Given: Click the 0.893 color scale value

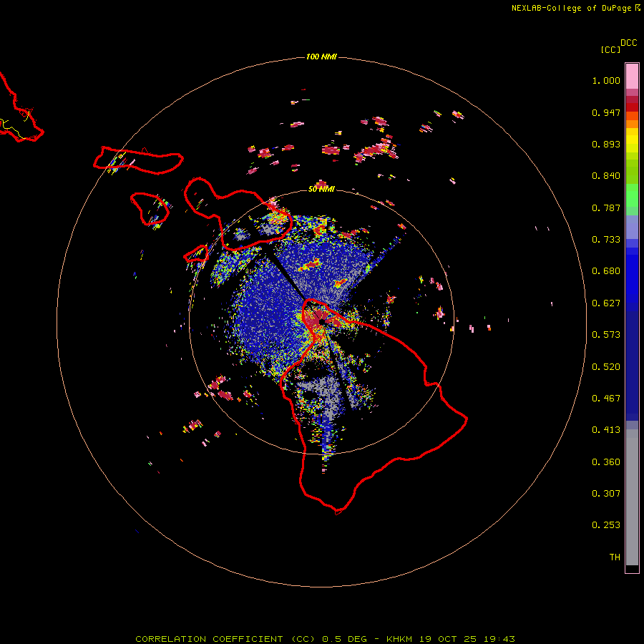Looking at the screenshot, I should tap(606, 144).
